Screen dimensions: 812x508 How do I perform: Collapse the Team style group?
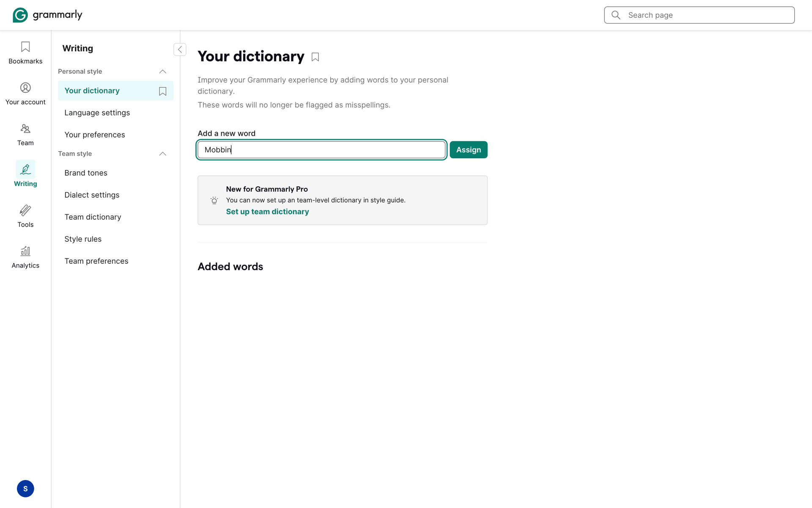pos(162,154)
